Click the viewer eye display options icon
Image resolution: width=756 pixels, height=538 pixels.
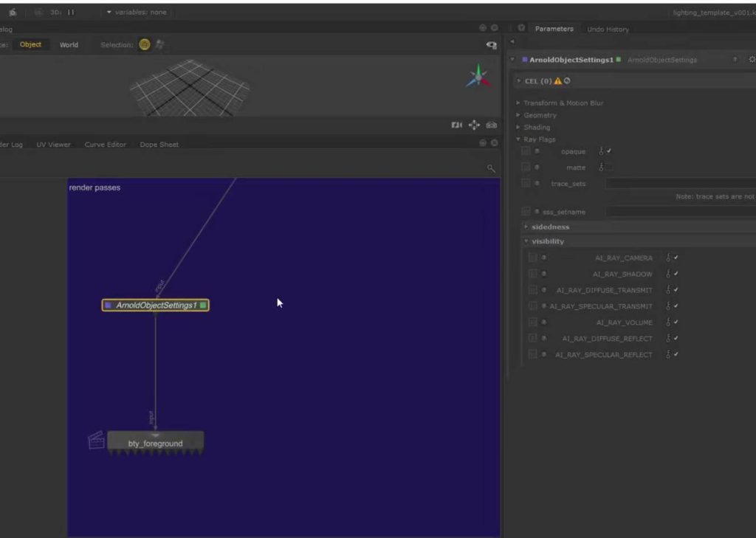[x=491, y=45]
